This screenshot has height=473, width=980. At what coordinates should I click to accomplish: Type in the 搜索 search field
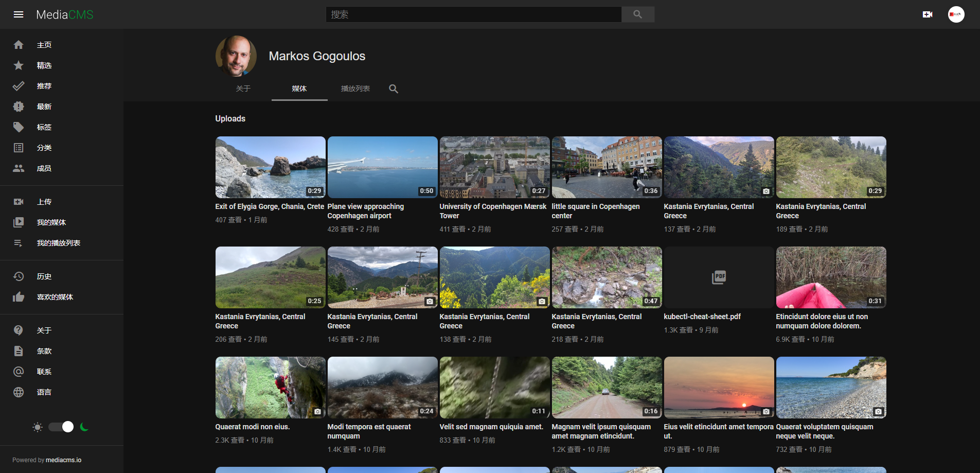(473, 14)
